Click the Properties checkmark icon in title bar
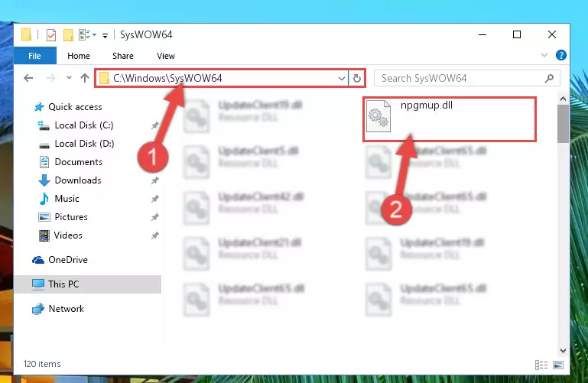 pyautogui.click(x=51, y=35)
